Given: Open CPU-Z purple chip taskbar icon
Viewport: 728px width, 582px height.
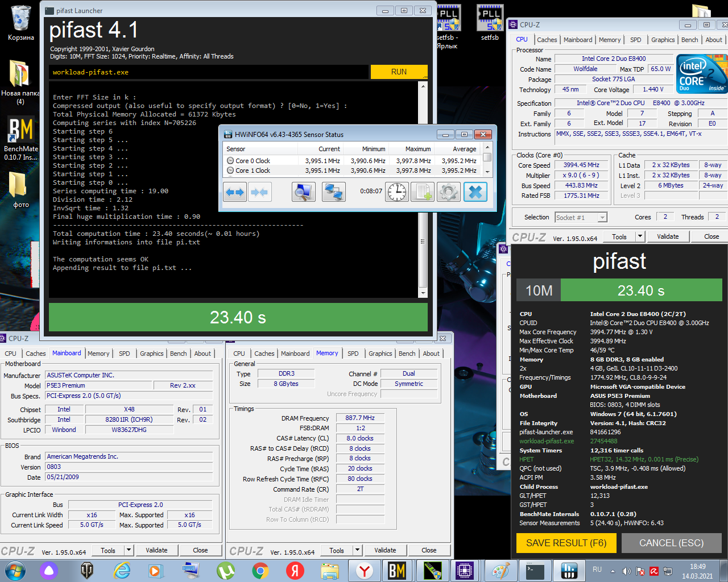Looking at the screenshot, I should [x=465, y=571].
